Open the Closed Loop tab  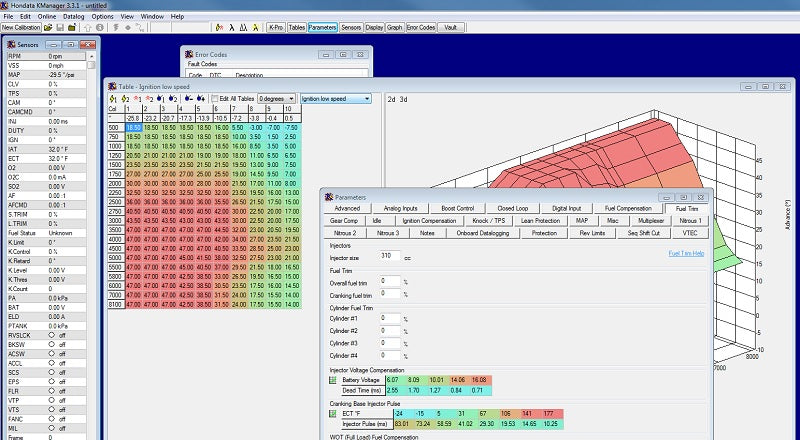pyautogui.click(x=513, y=208)
